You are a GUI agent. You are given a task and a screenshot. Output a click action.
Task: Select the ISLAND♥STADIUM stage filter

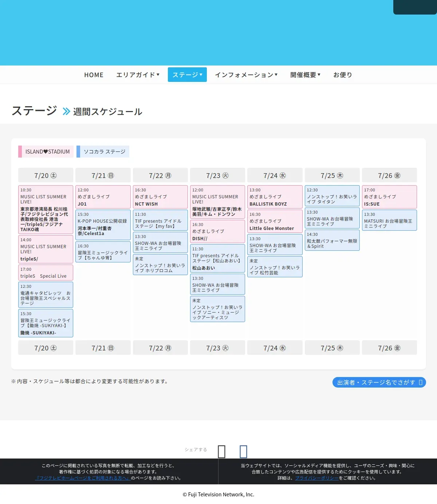(x=46, y=152)
